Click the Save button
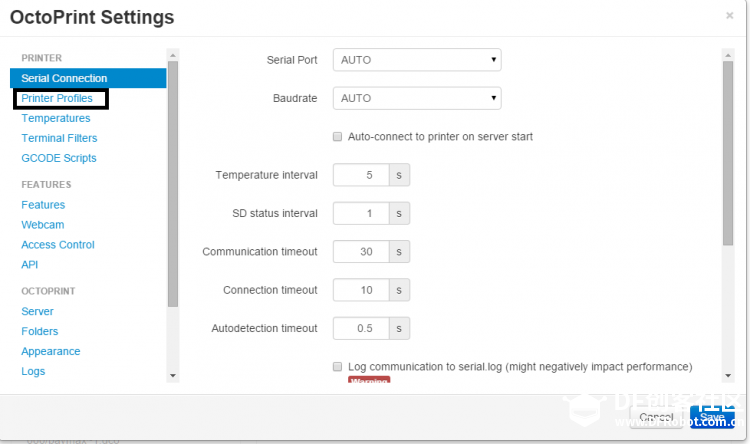The height and width of the screenshot is (444, 750). (x=712, y=417)
